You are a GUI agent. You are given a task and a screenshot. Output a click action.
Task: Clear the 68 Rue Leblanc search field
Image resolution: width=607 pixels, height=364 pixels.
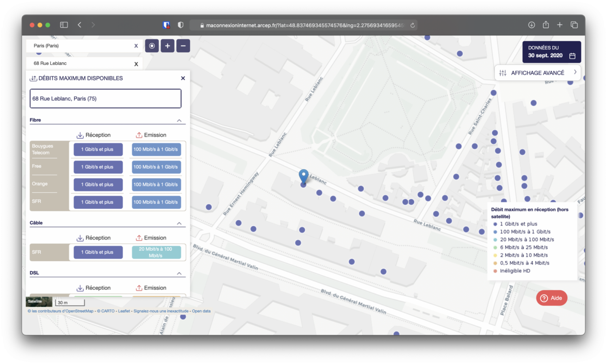[136, 64]
